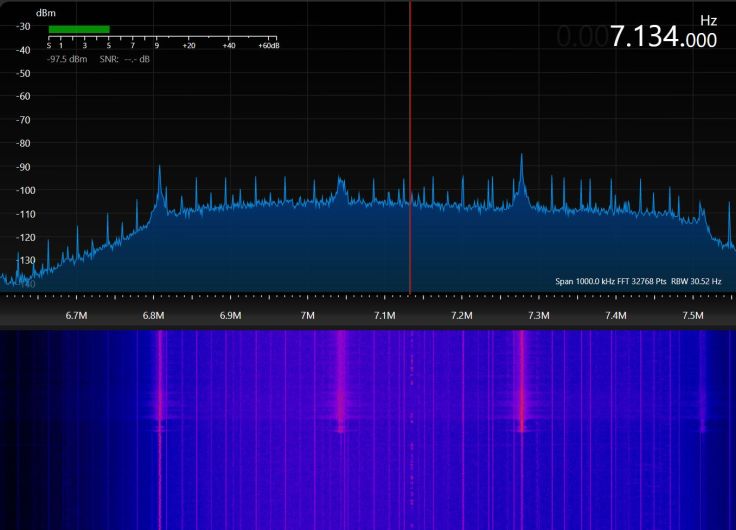This screenshot has width=736, height=530.
Task: Click the dimmed leading zeros of frequency display
Action: tap(580, 38)
